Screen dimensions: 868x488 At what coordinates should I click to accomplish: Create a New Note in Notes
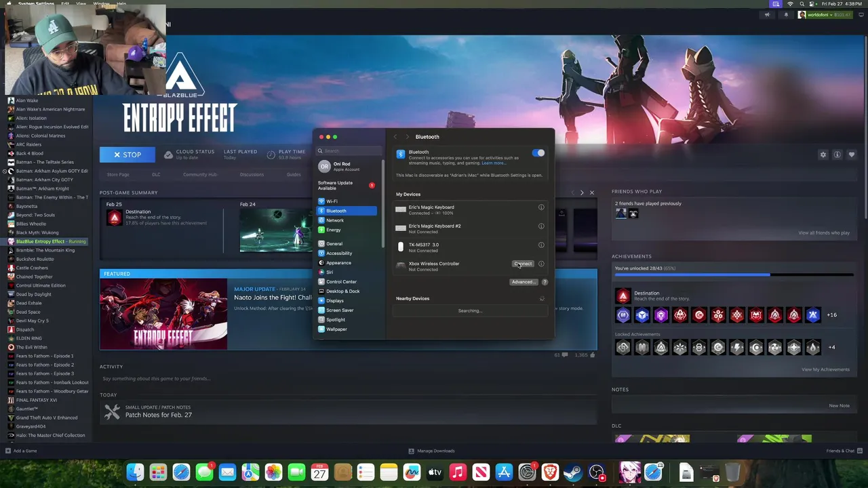839,405
